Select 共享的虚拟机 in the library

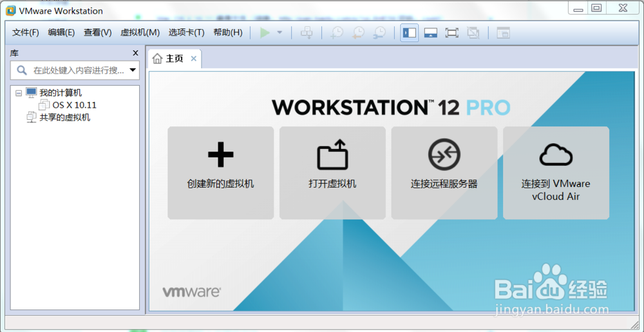tap(65, 117)
